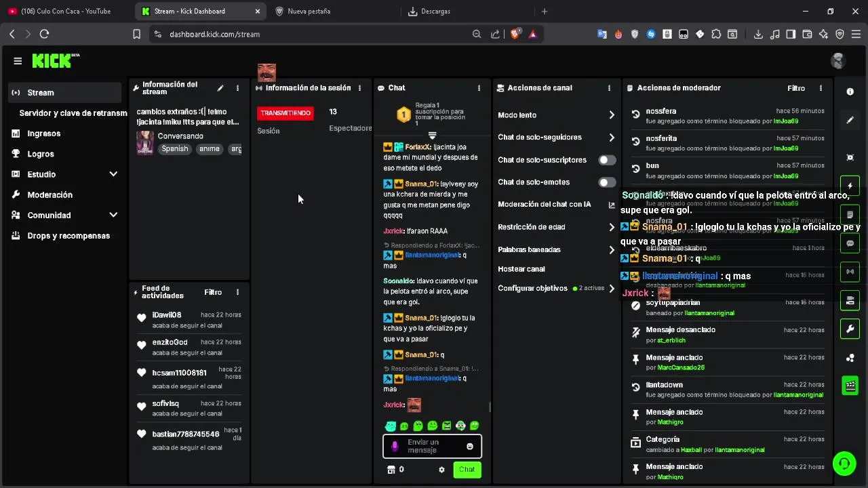Insert the angry green square emote

(447, 426)
